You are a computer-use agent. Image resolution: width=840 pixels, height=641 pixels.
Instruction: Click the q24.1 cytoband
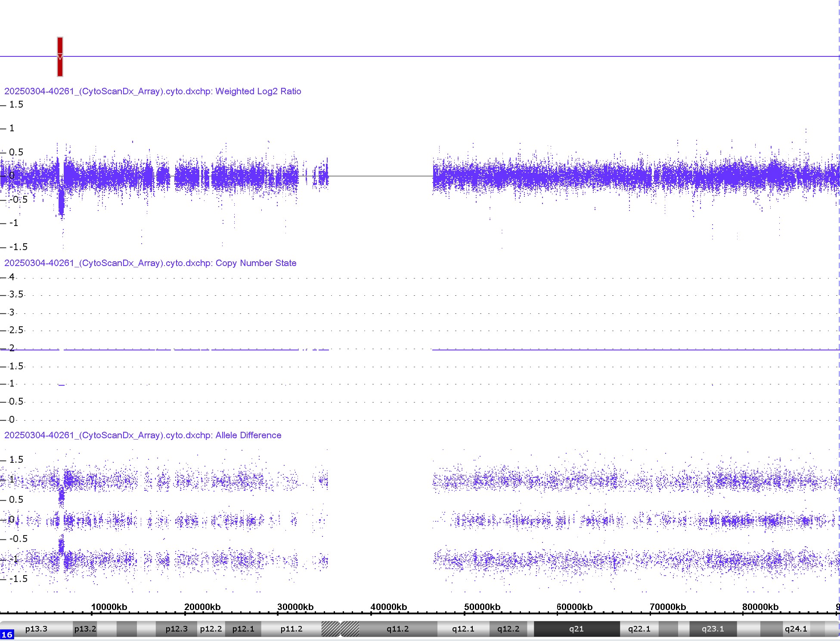pyautogui.click(x=796, y=629)
